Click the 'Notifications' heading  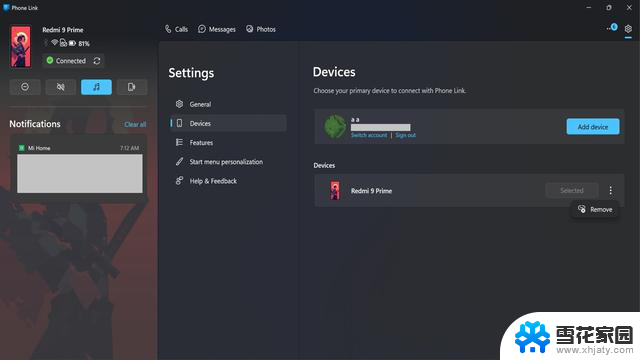click(x=35, y=124)
